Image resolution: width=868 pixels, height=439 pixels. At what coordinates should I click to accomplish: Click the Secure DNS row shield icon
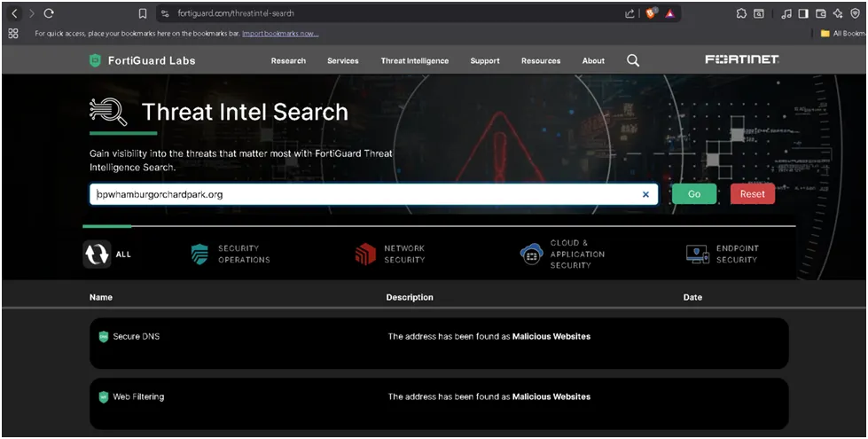pos(104,337)
